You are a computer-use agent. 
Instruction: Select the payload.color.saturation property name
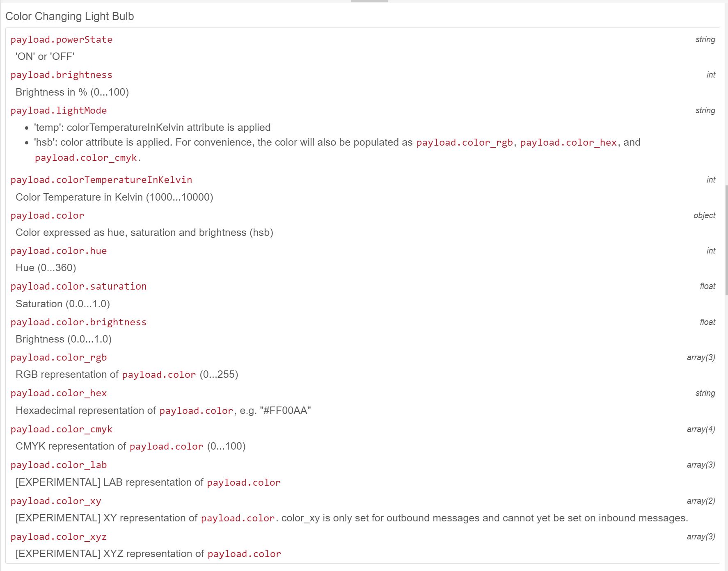pyautogui.click(x=78, y=286)
